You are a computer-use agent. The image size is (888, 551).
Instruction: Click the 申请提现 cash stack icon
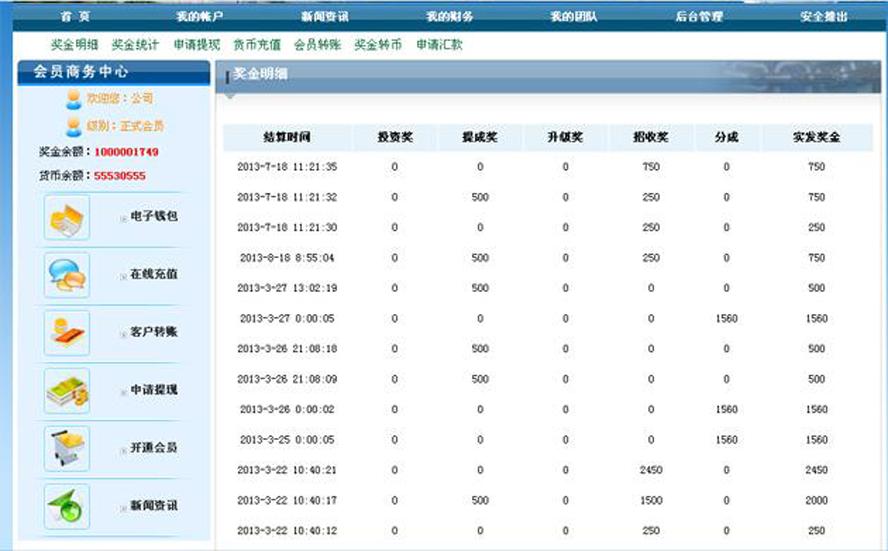(67, 391)
